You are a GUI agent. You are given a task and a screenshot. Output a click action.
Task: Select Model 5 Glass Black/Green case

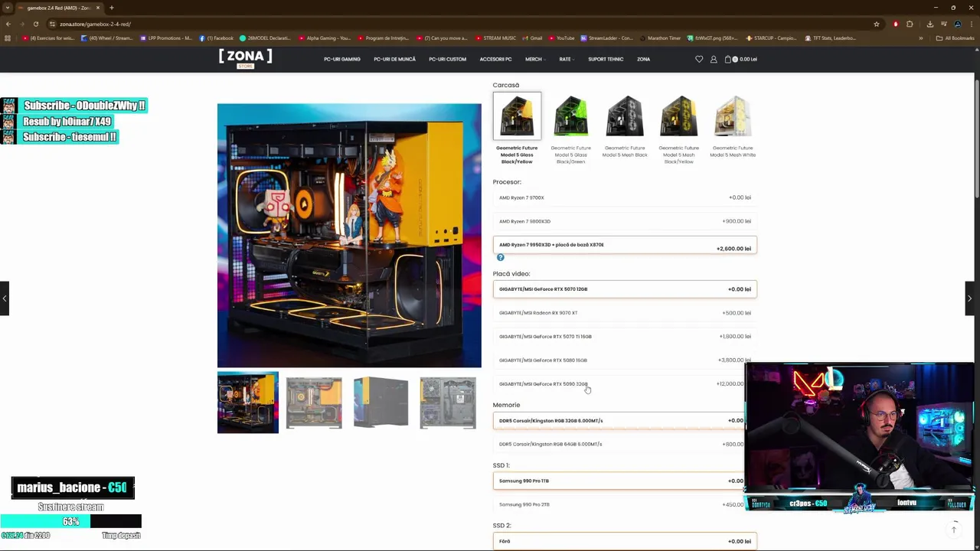coord(571,116)
